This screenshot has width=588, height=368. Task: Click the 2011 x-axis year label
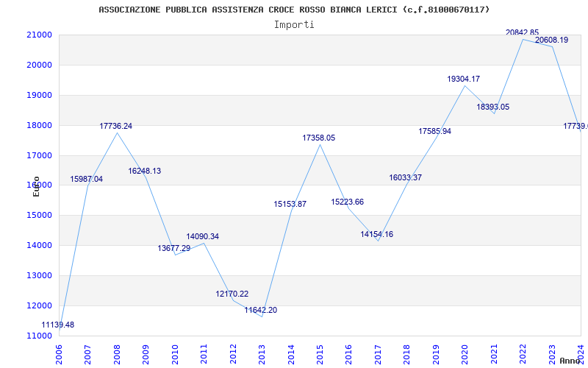[204, 354]
